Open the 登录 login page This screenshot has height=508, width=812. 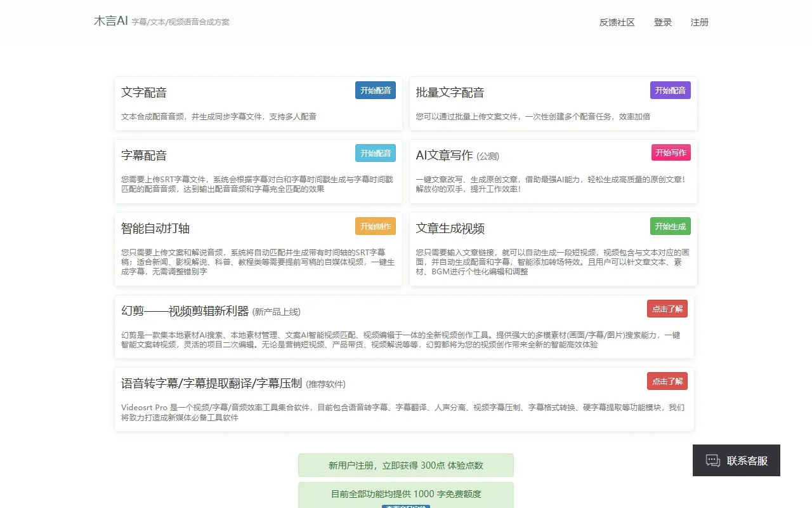[x=662, y=22]
